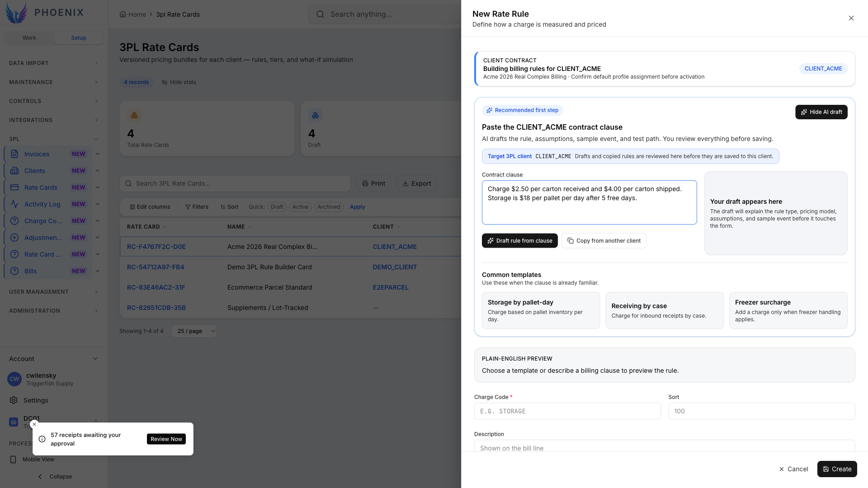868x488 pixels.
Task: Select the Storage by pallet-day template
Action: coord(541,310)
